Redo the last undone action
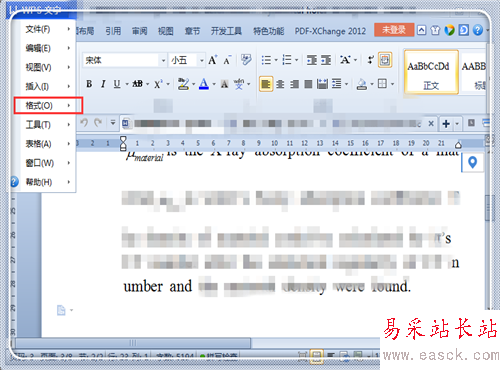 98,123
